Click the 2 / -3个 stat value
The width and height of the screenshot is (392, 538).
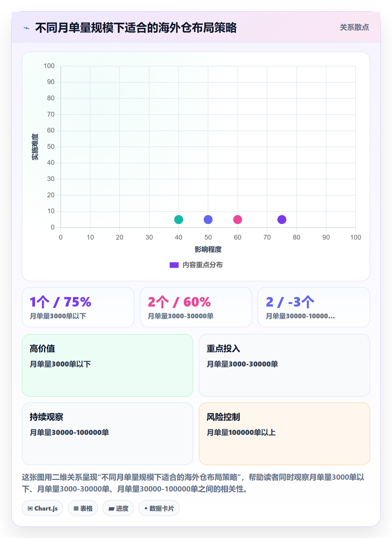coord(290,302)
